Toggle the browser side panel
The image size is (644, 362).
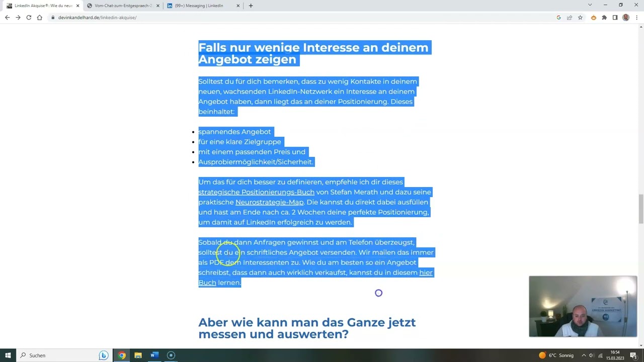coord(615,18)
